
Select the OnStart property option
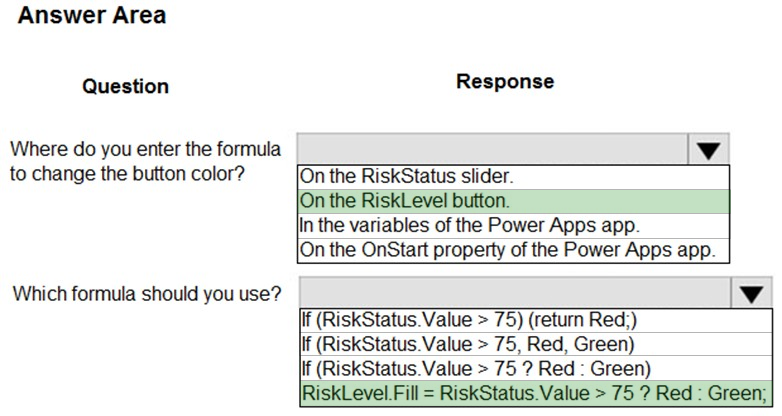coord(513,250)
